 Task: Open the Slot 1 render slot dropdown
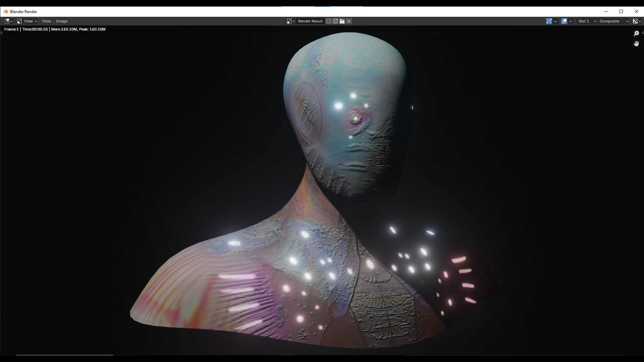pos(587,21)
